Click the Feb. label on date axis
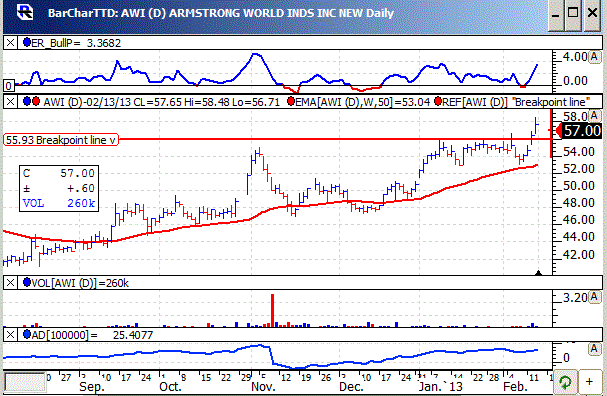The image size is (607, 396). pyautogui.click(x=515, y=387)
